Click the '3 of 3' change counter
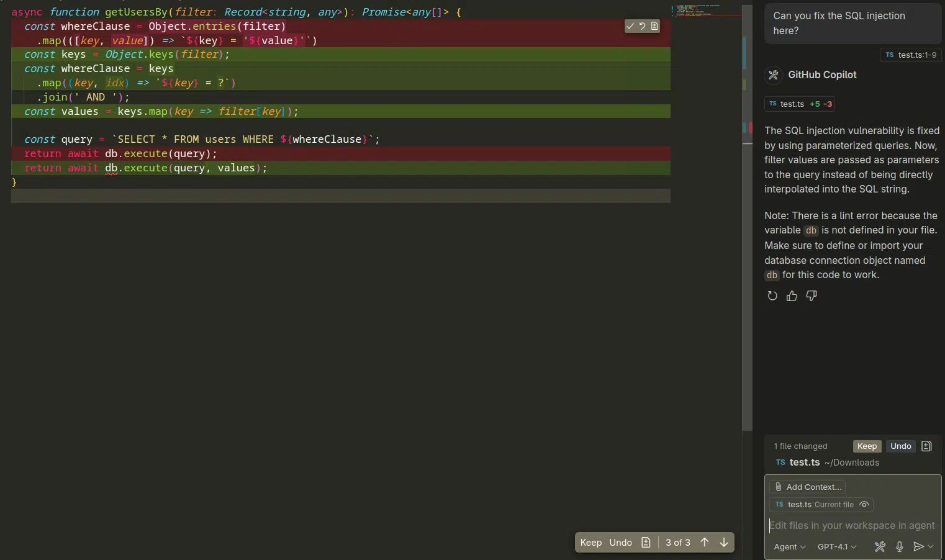The height and width of the screenshot is (560, 945). coord(678,543)
